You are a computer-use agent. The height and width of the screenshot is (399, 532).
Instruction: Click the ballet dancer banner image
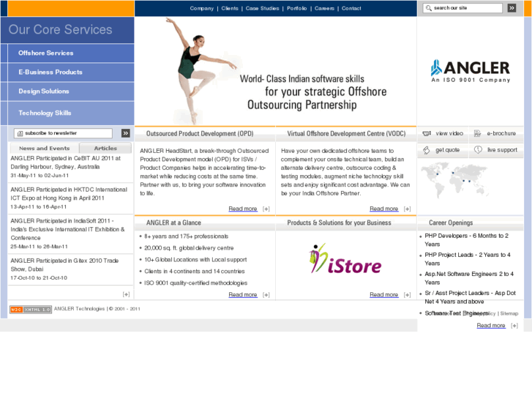coord(275,71)
